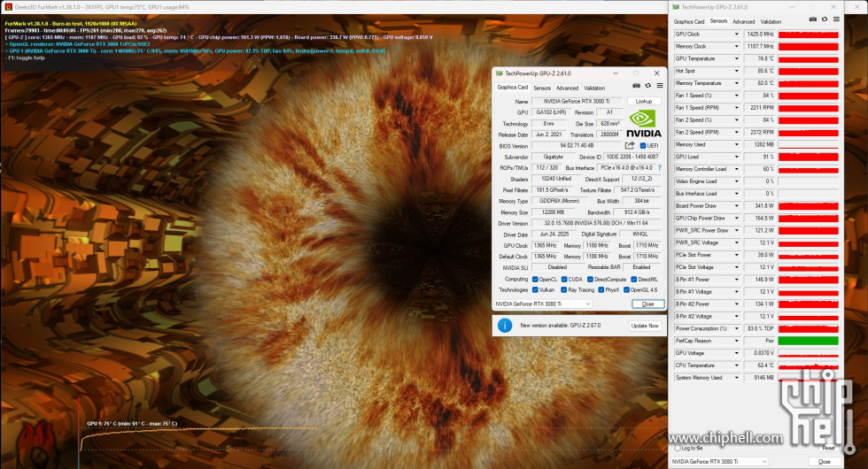Click the blue info icon in update notice
Screen dimensions: 868x469
(505, 326)
